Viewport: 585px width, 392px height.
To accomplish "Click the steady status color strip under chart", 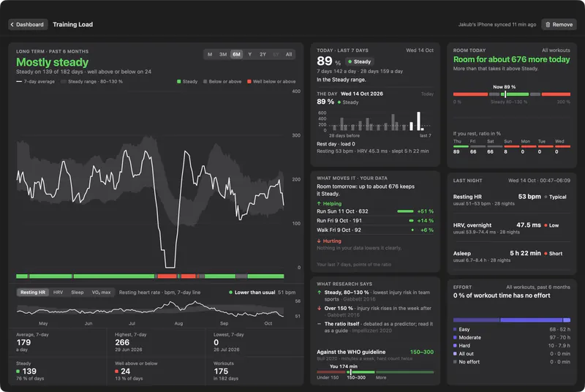I will click(150, 276).
